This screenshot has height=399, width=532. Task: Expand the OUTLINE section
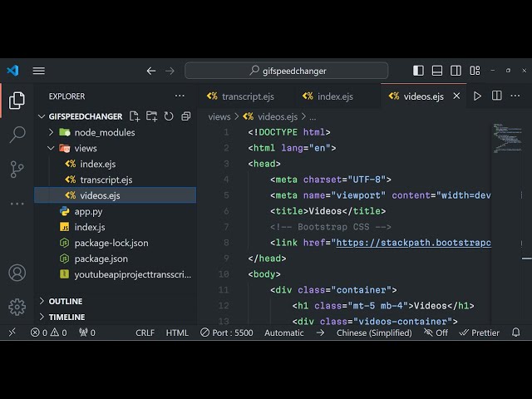pos(65,301)
